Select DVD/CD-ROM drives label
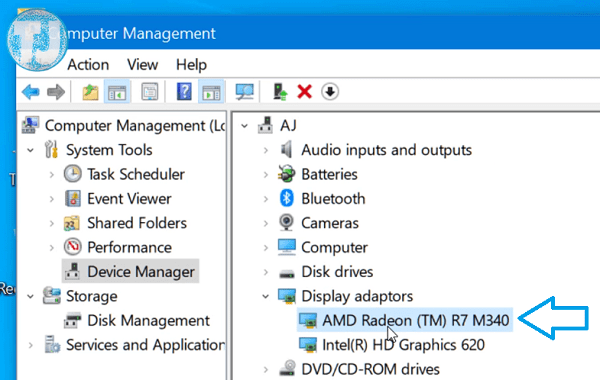 coord(370,369)
